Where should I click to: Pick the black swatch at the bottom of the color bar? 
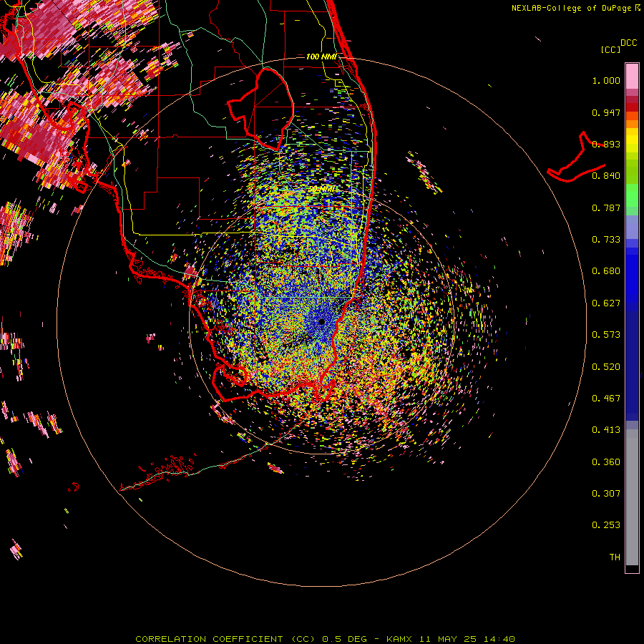(x=632, y=568)
